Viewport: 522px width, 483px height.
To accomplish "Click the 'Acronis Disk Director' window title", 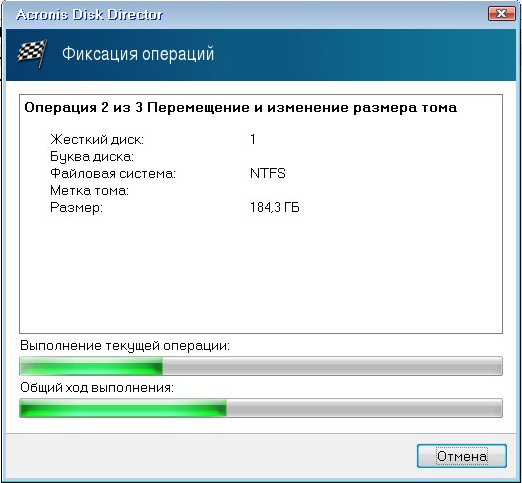I will pyautogui.click(x=90, y=15).
